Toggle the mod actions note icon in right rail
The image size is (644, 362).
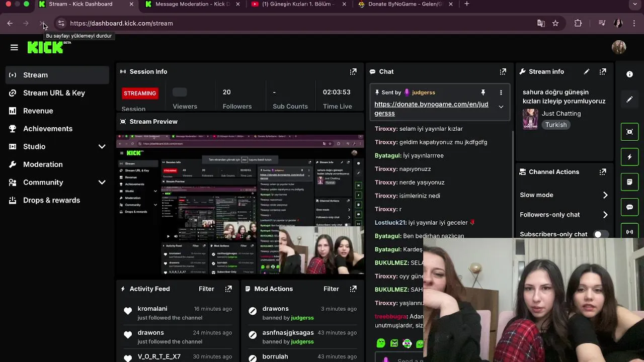pos(629,182)
